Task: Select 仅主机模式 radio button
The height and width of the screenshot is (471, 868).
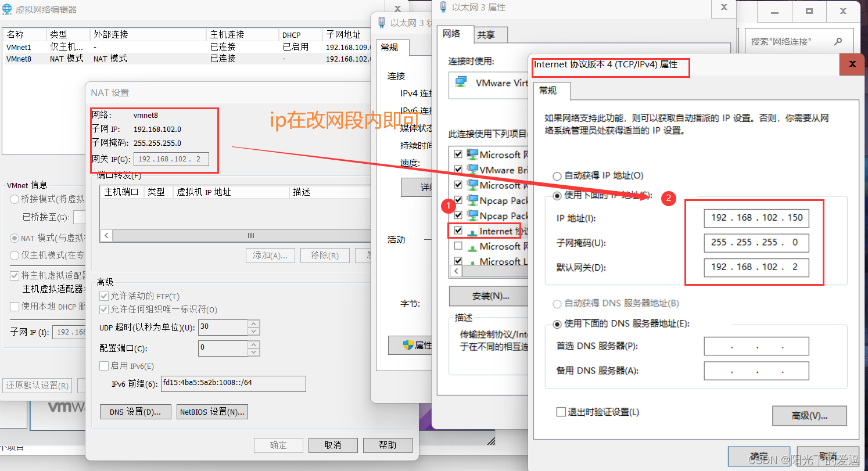Action: [x=15, y=255]
